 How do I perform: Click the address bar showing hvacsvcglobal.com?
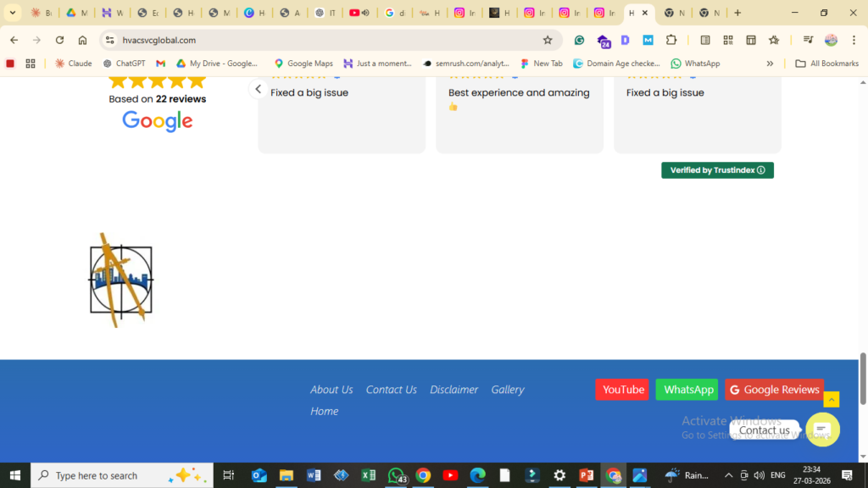click(322, 40)
